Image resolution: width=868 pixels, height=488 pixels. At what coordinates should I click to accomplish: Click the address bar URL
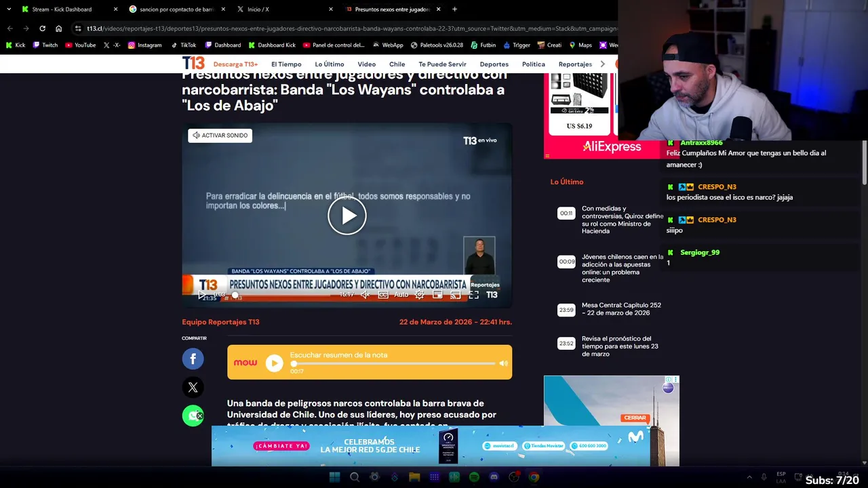351,28
